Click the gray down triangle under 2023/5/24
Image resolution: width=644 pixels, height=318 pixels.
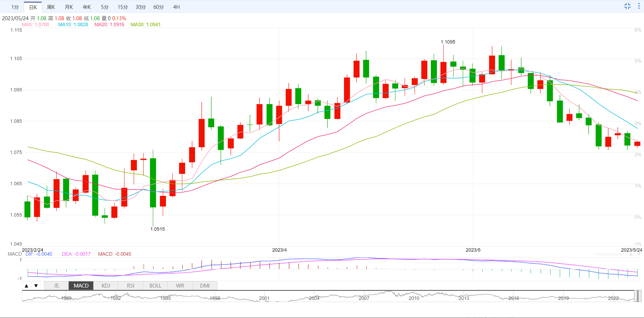click(x=640, y=254)
